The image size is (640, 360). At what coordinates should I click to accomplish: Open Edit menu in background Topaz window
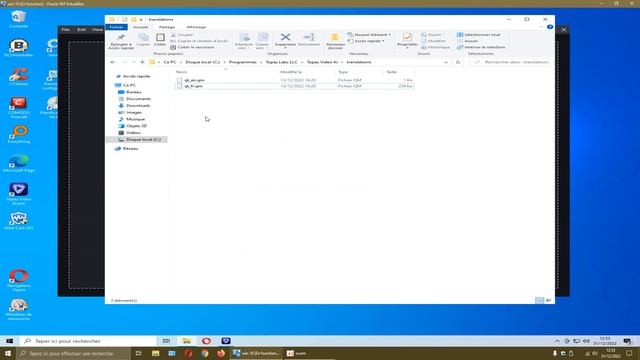[82, 29]
